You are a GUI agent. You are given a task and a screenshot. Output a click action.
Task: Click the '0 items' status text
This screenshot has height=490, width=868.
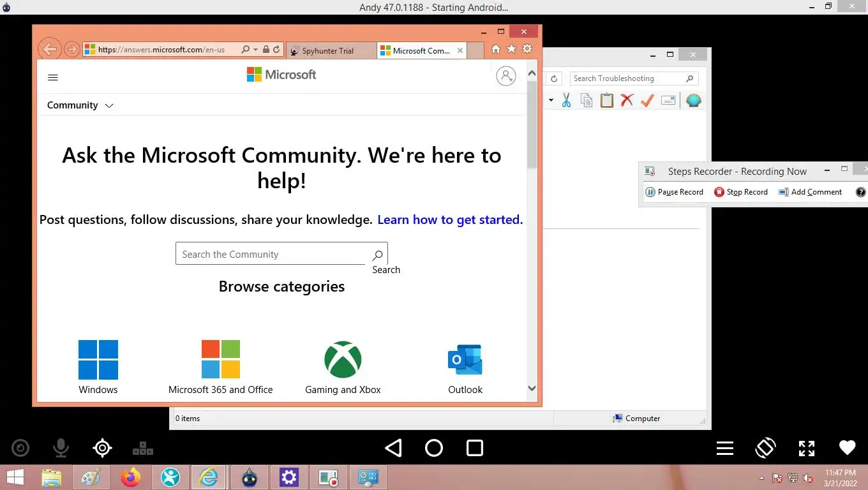[x=188, y=419]
